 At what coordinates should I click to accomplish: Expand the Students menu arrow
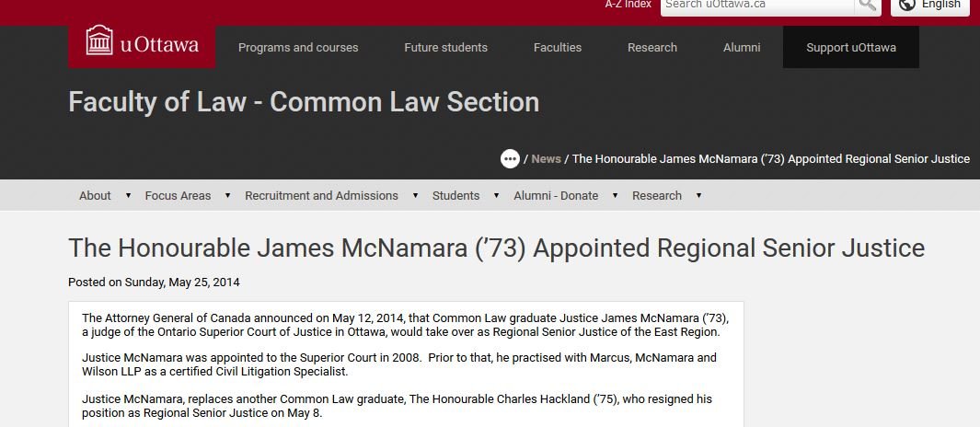[497, 196]
